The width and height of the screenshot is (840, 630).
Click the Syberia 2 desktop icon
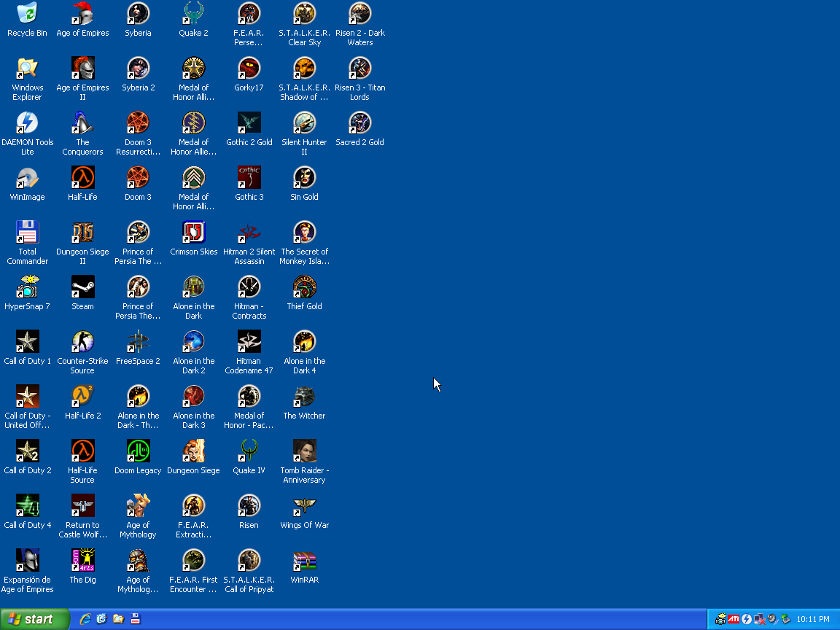139,69
